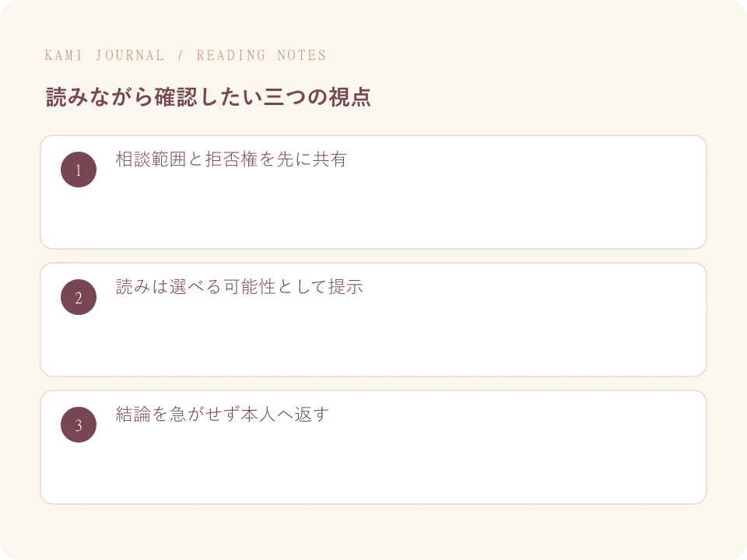The width and height of the screenshot is (747, 560).
Task: Click the number 2 circle badge
Action: [x=79, y=297]
